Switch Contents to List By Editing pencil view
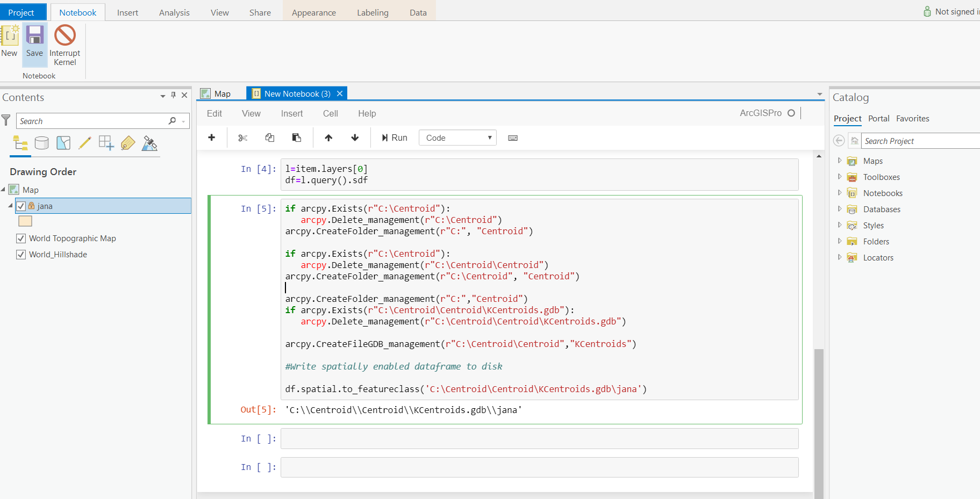The height and width of the screenshot is (499, 980). tap(84, 143)
